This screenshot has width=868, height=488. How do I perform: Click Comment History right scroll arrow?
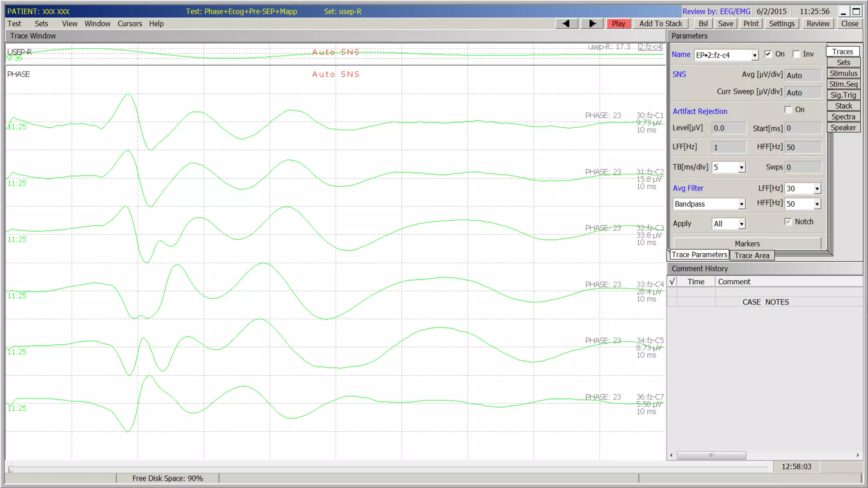click(x=858, y=455)
